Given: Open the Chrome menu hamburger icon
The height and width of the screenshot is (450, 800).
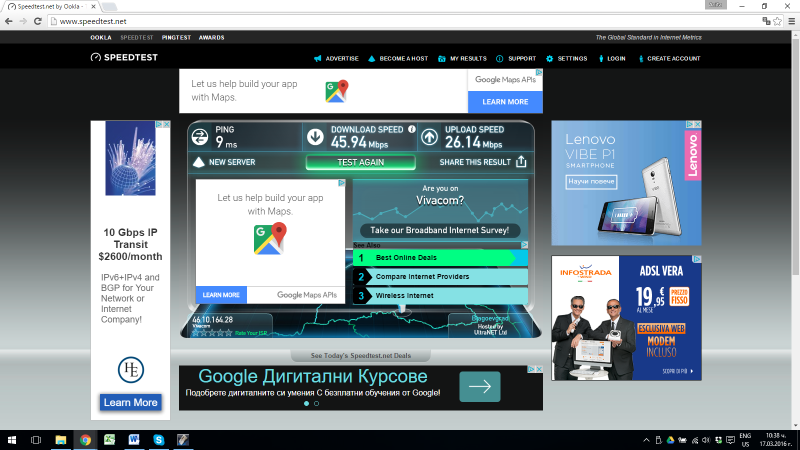Looking at the screenshot, I should [x=792, y=21].
